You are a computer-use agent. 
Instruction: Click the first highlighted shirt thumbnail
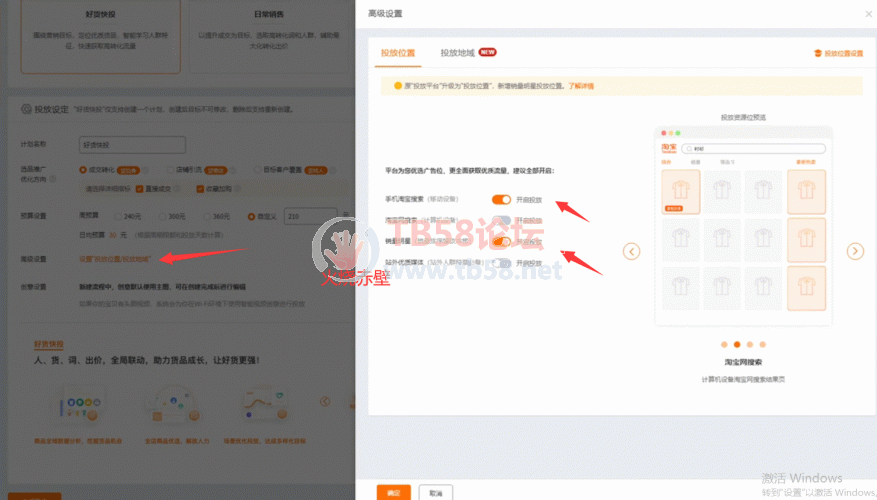(680, 191)
